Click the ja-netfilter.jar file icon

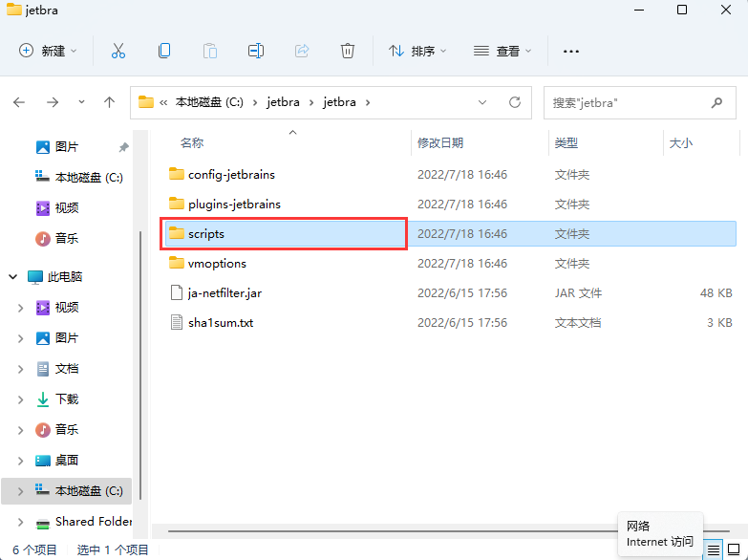point(177,292)
